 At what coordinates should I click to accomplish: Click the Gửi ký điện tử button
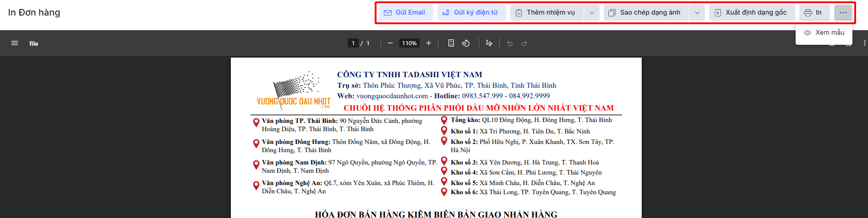pos(470,13)
